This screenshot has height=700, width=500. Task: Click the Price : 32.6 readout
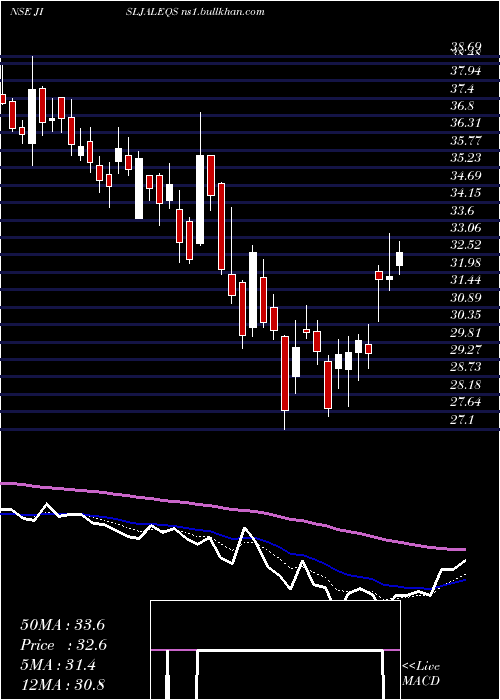[x=64, y=645]
